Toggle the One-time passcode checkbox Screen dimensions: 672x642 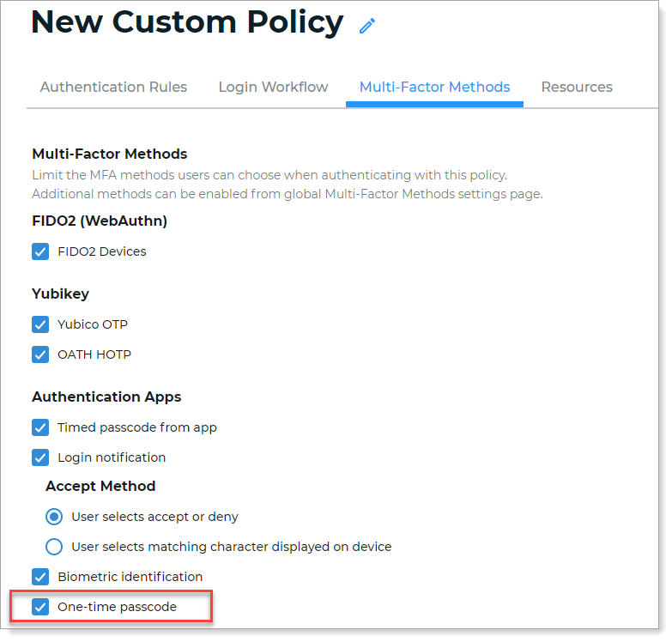pyautogui.click(x=40, y=607)
